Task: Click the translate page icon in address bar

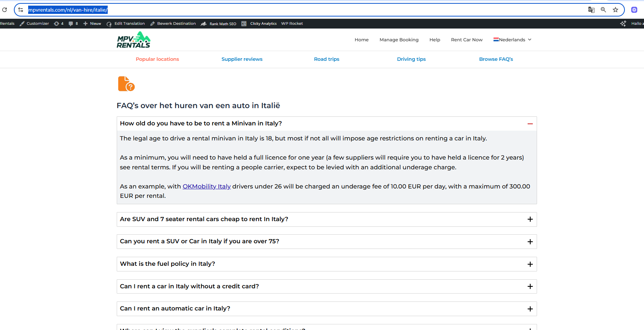Action: [x=591, y=10]
